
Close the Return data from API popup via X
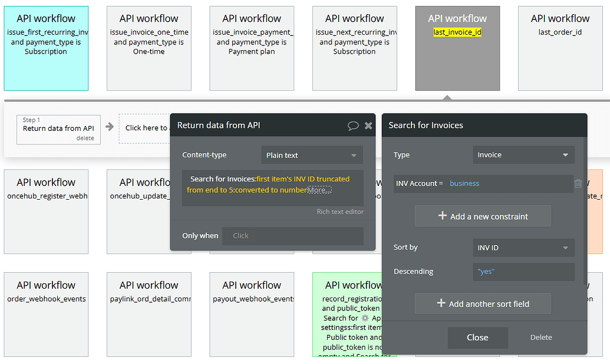pos(368,125)
